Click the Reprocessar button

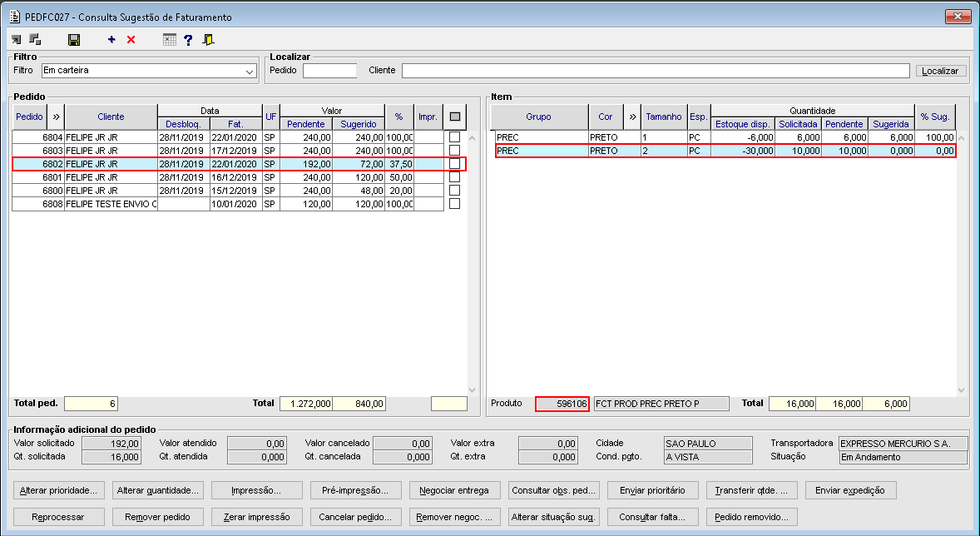(59, 517)
